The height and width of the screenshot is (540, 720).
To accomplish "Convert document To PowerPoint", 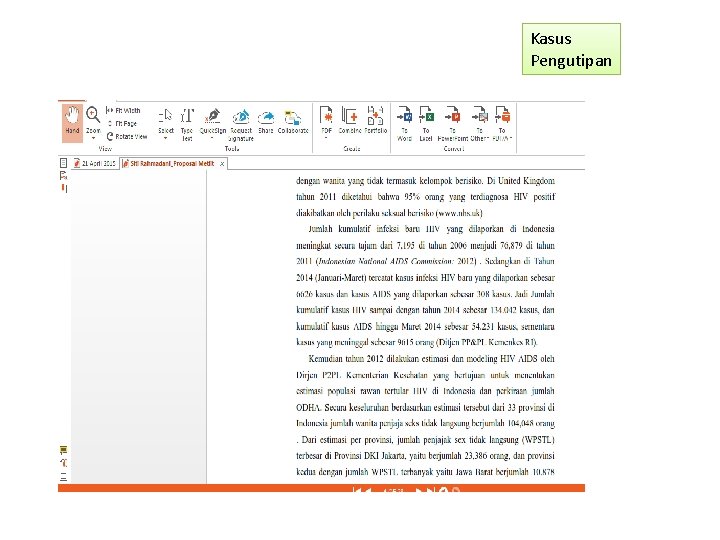I will 452,124.
